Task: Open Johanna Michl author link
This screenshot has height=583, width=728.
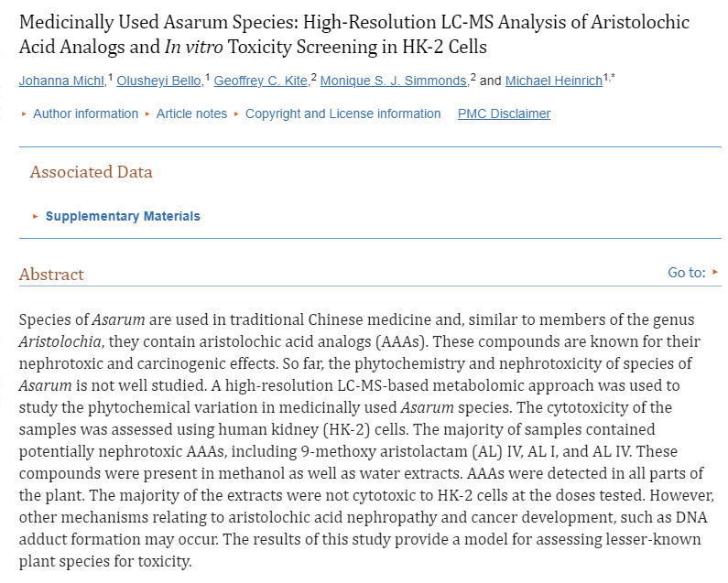Action: point(61,81)
